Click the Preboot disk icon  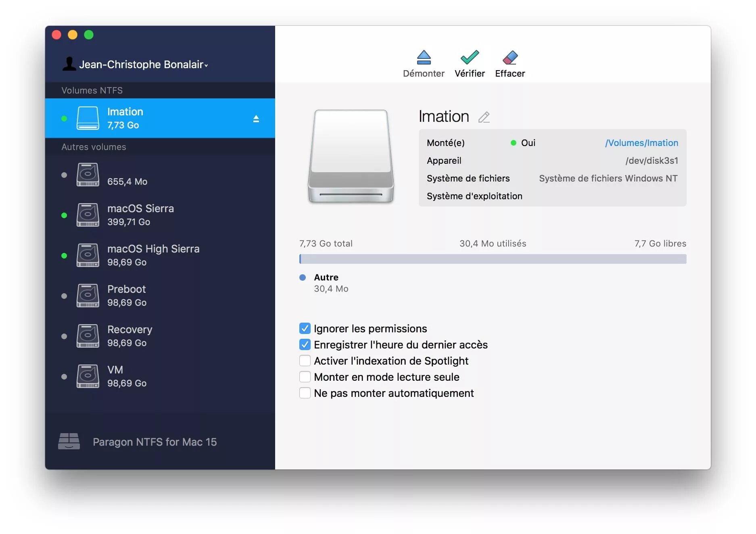tap(88, 296)
